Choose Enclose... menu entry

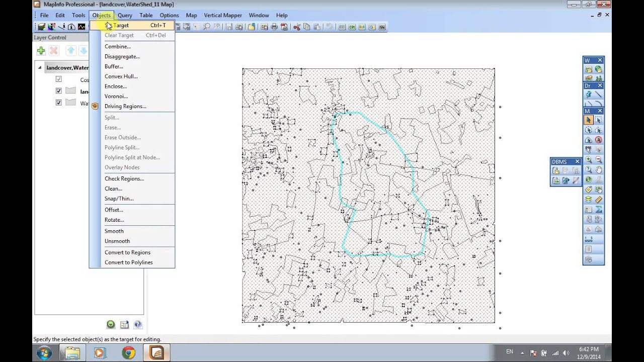(132, 86)
